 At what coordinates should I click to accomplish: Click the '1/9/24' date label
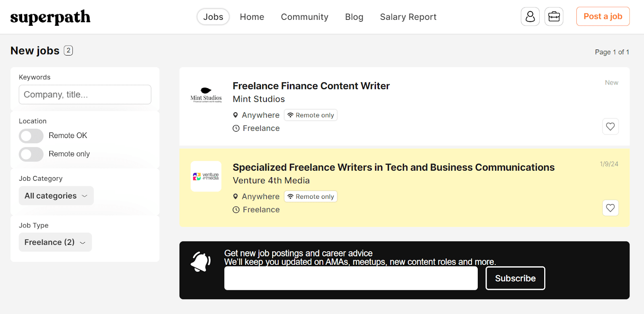pos(609,164)
